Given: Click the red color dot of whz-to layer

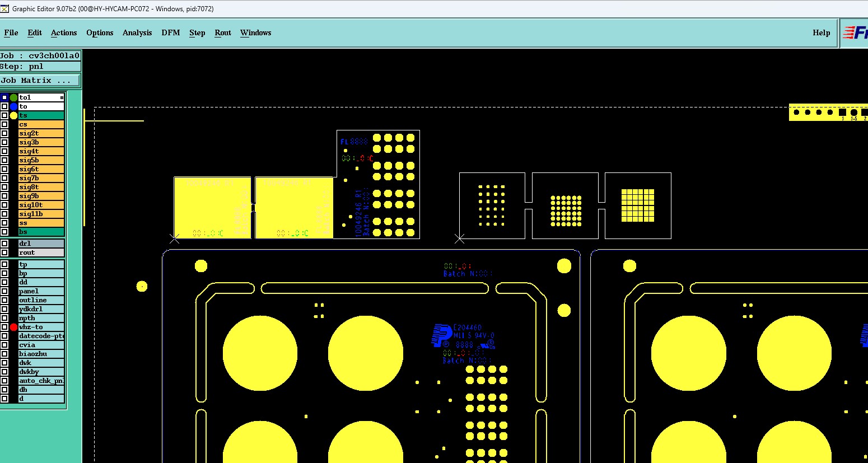Looking at the screenshot, I should click(13, 327).
